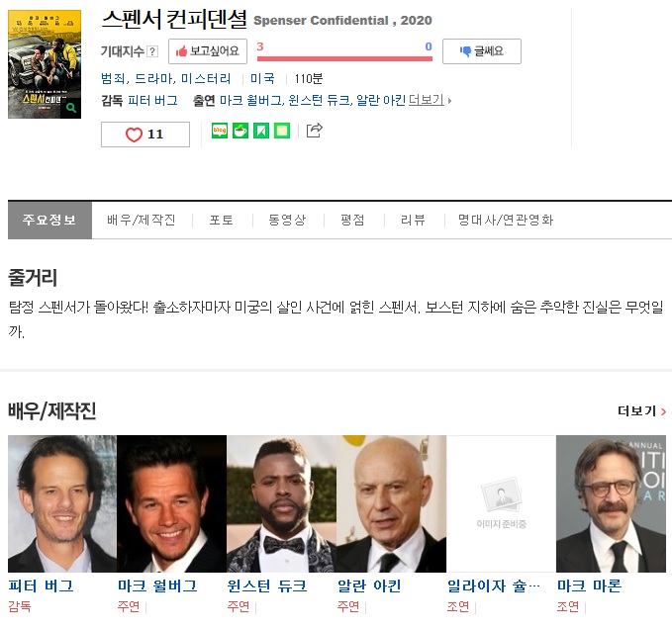The width and height of the screenshot is (672, 629).
Task: Click the red expectation rating bar
Action: [344, 58]
